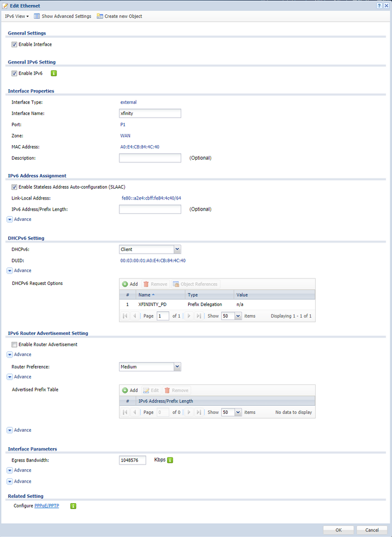Go to last page in Advertised Prefix Table

pyautogui.click(x=198, y=412)
